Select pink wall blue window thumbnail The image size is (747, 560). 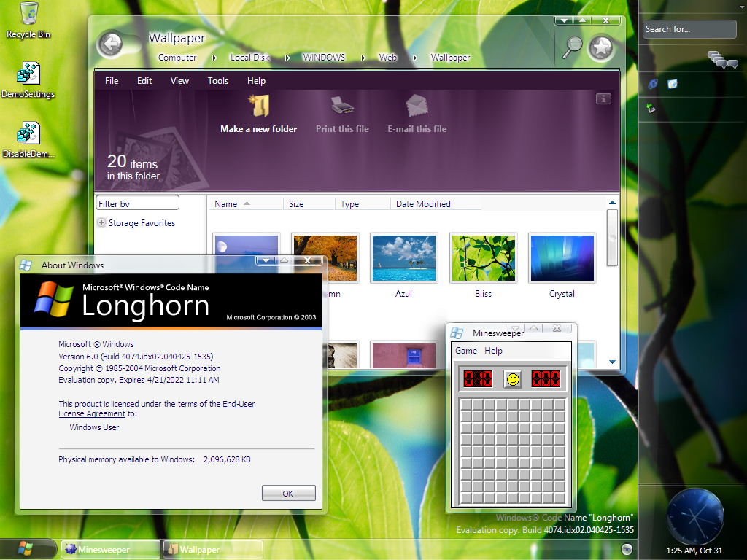404,355
